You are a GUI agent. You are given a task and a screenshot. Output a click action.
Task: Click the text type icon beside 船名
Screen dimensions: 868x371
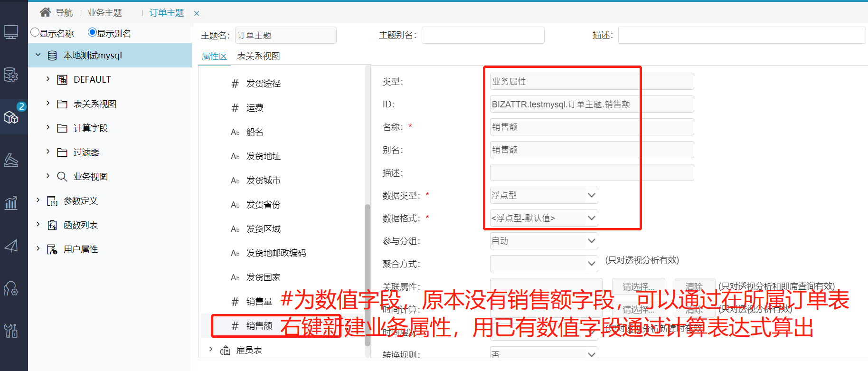pyautogui.click(x=235, y=132)
